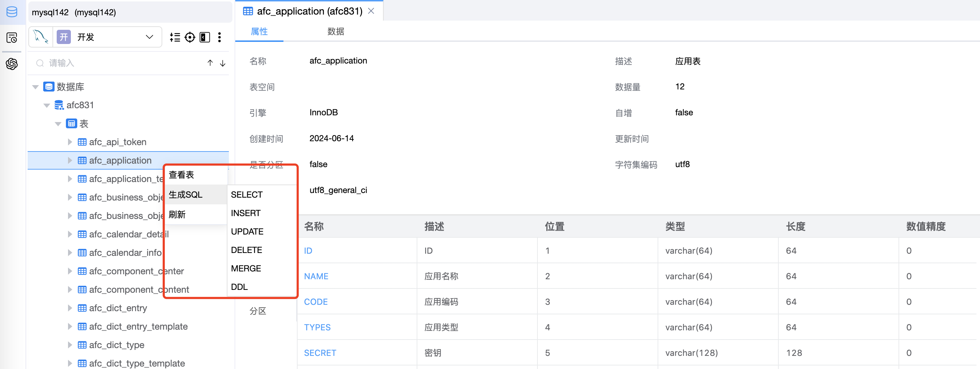The width and height of the screenshot is (980, 369).
Task: Expand the afc_api_token table node
Action: 70,142
